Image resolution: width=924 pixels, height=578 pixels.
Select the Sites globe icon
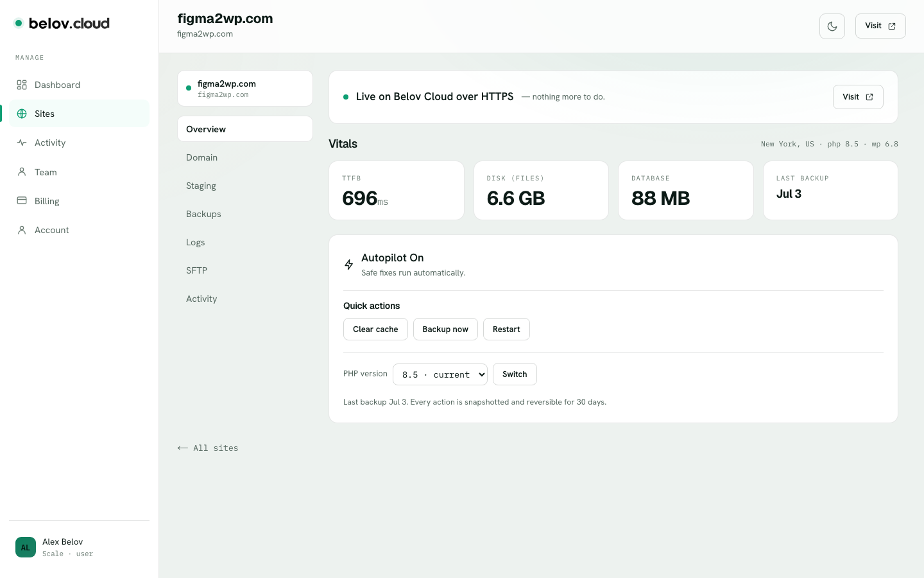[22, 114]
